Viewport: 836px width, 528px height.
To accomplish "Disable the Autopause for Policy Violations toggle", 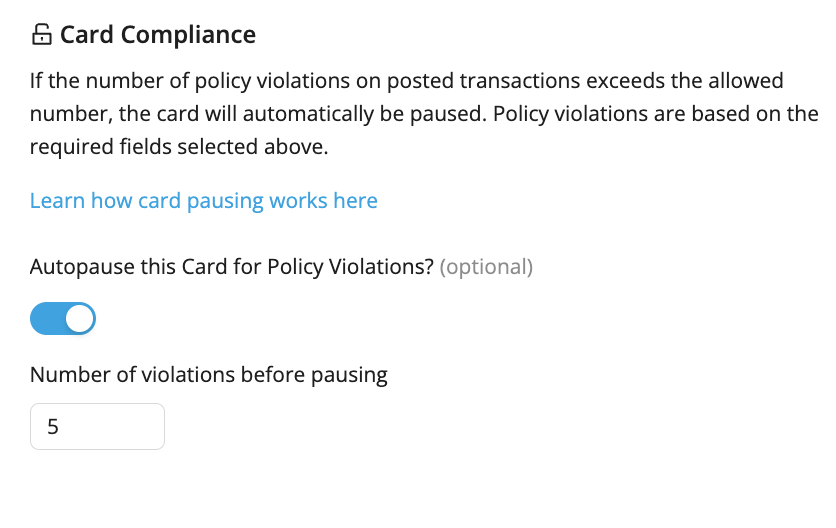I will 63,319.
